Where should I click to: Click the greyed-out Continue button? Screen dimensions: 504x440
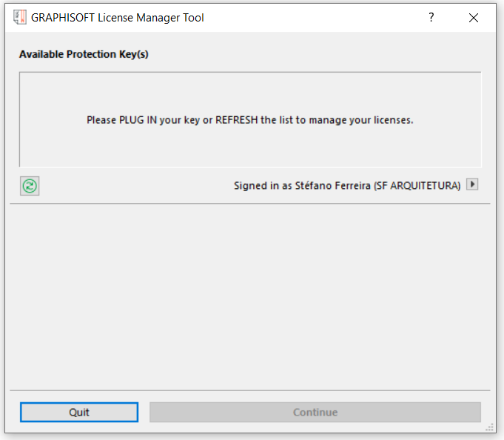(x=315, y=412)
